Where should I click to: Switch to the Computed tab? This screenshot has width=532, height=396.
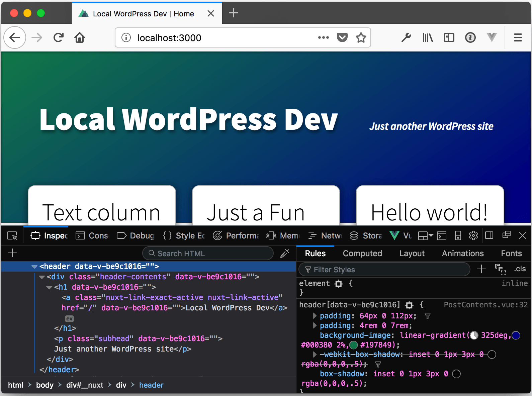[362, 254]
